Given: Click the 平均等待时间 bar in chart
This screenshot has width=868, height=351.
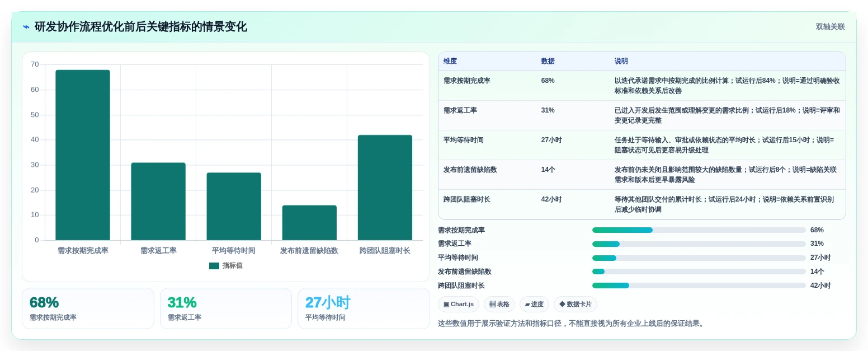Looking at the screenshot, I should [x=234, y=207].
